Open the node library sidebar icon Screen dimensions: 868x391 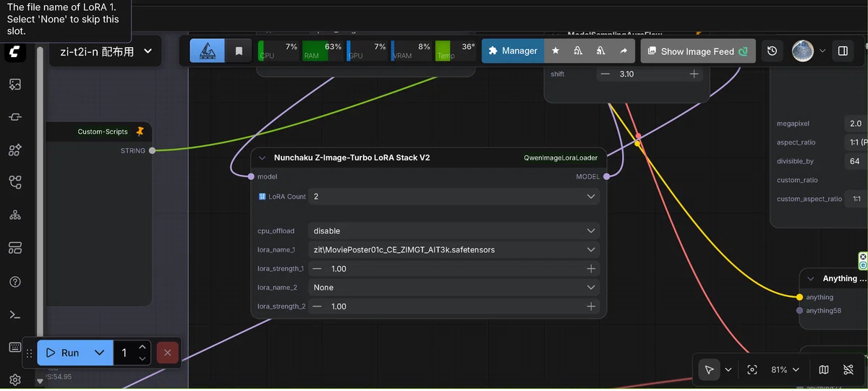coord(14,117)
